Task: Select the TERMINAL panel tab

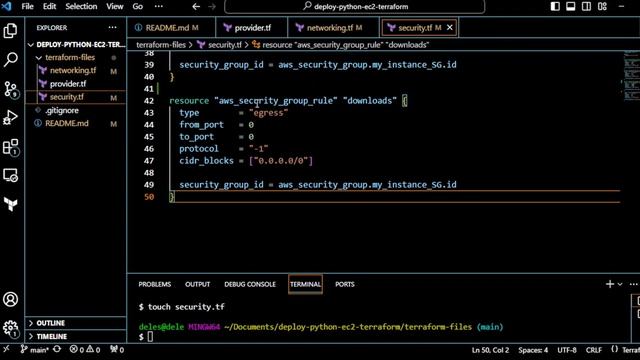Action: point(305,284)
